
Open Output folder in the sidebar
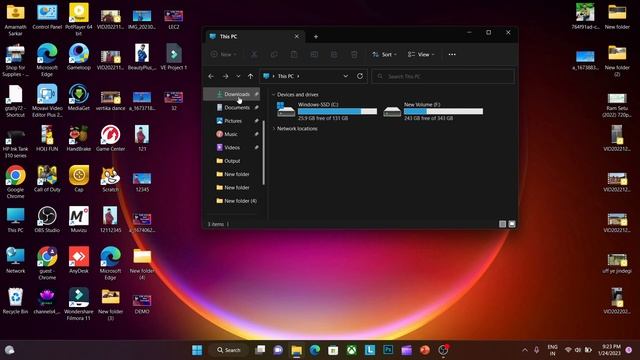point(232,161)
